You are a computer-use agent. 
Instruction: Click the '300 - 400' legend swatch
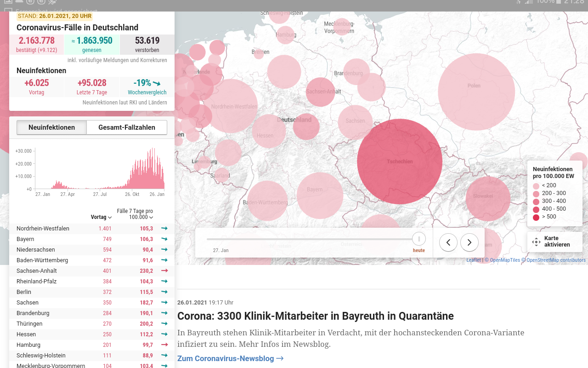pyautogui.click(x=536, y=201)
